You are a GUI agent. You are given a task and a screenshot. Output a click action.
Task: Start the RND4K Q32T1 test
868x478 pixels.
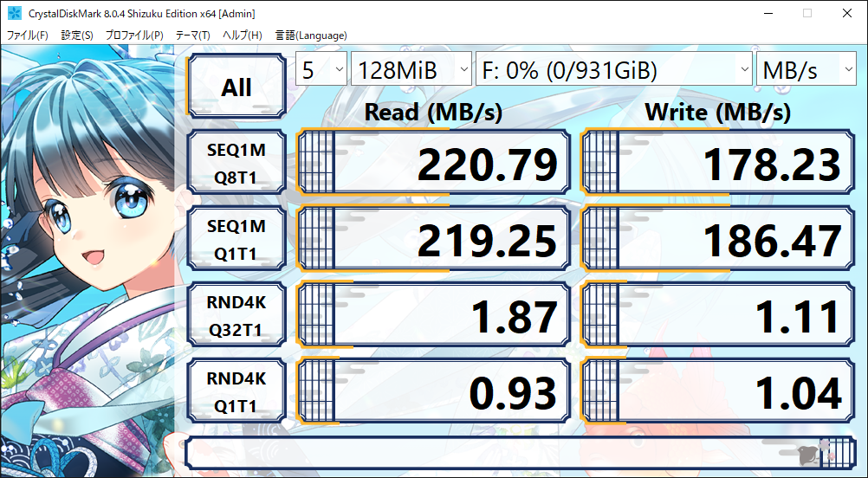click(236, 315)
